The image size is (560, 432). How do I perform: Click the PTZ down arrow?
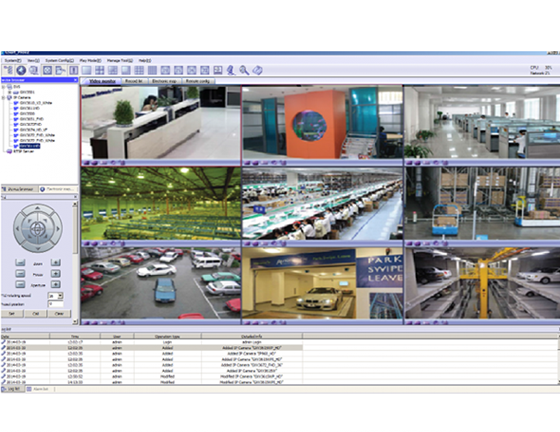coord(38,248)
